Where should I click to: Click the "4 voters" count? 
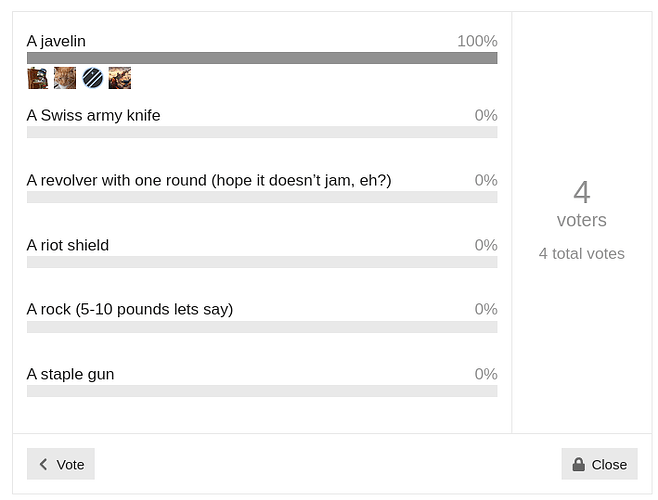[581, 203]
